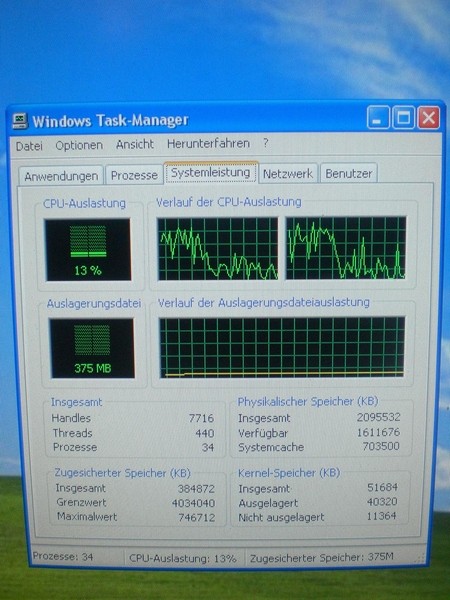Open the Optionen menu
450x600 pixels.
point(79,145)
